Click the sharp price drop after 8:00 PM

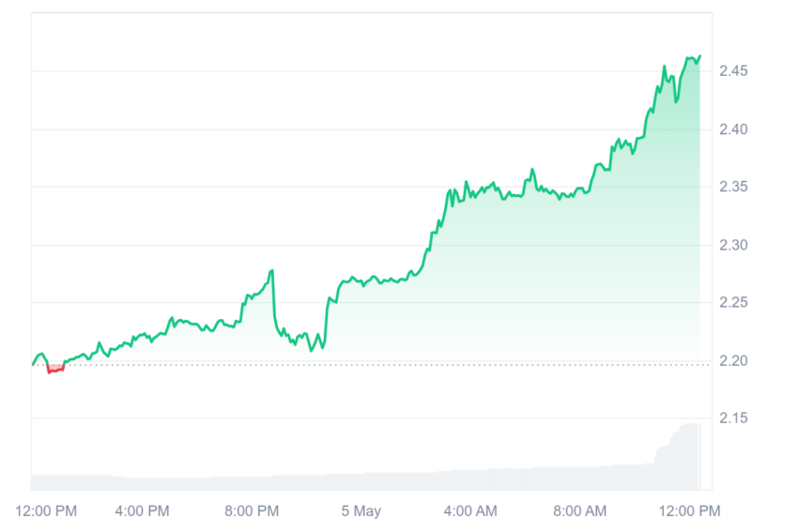tap(274, 300)
